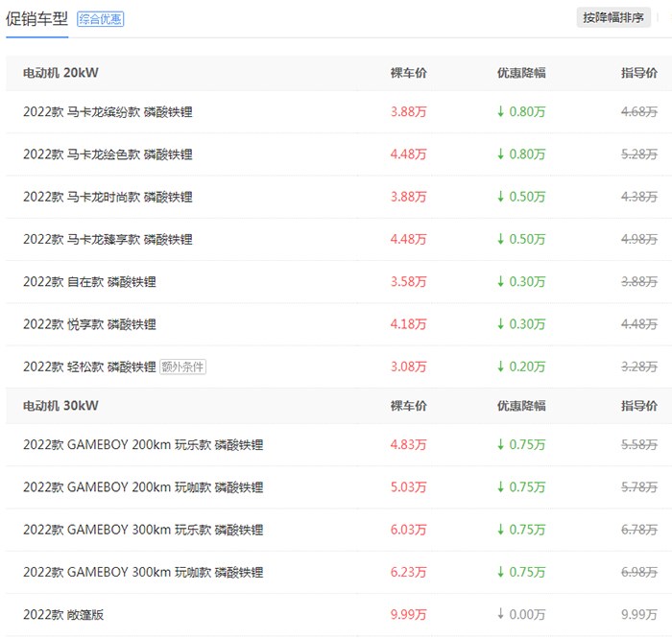Open 2022款 敞篷版 model
This screenshot has width=672, height=639.
coord(63,615)
